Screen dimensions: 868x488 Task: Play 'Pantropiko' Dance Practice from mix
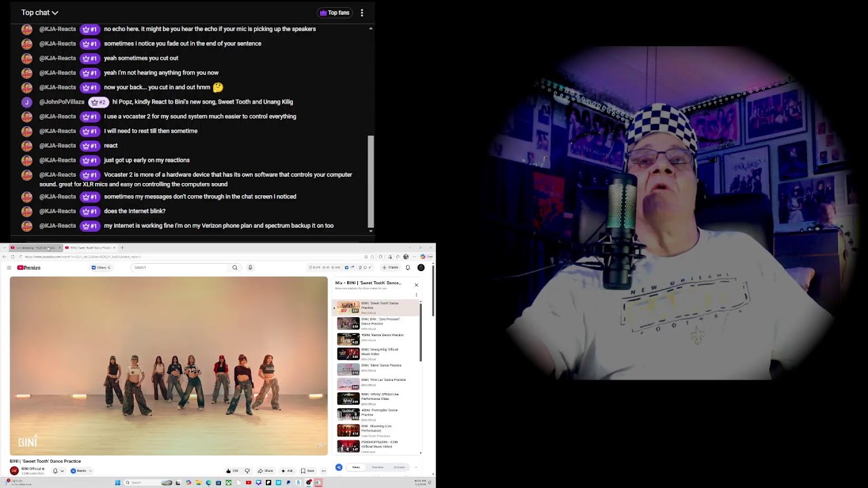point(376,414)
